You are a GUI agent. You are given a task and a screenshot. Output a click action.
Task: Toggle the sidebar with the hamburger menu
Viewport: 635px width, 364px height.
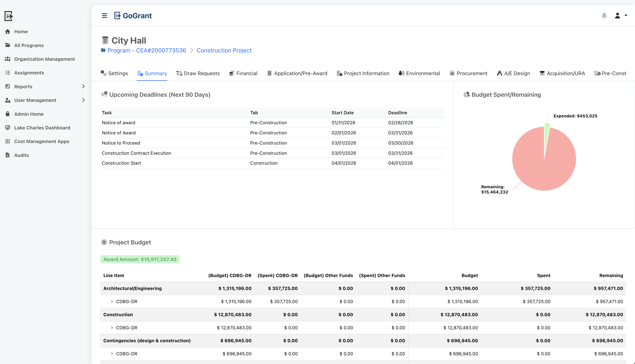[x=104, y=16]
